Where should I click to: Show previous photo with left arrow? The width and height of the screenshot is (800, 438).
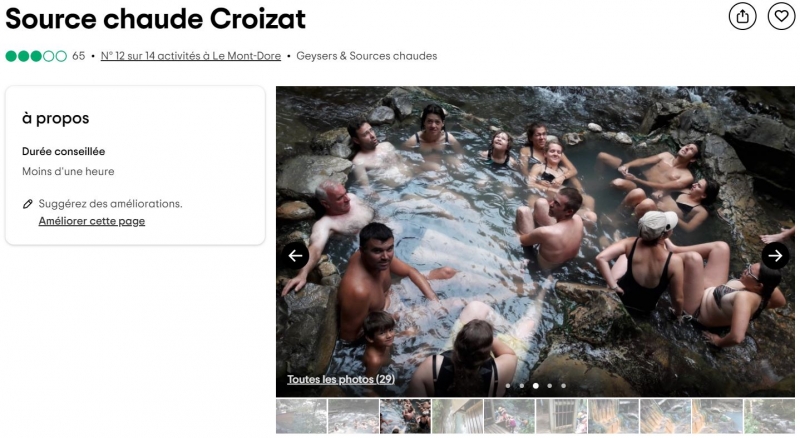click(x=295, y=255)
